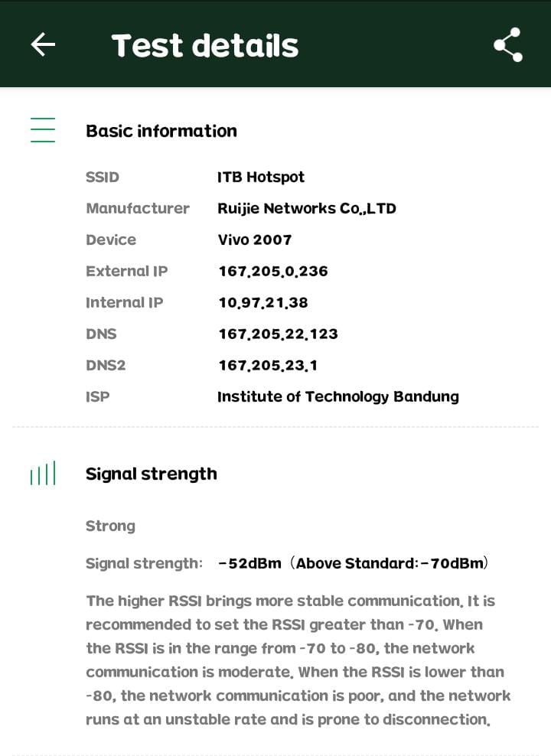Screen dimensions: 551x756
Task: Tap the External IP label
Action: point(127,271)
